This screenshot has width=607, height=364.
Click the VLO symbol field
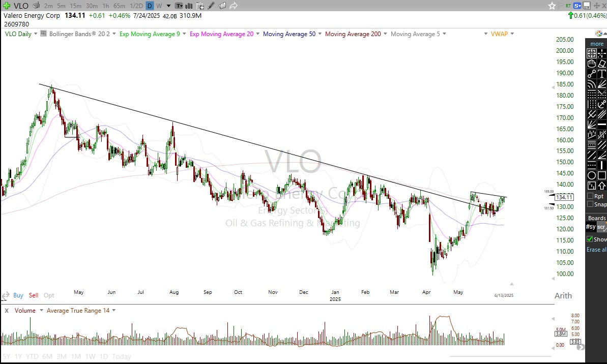(21, 6)
